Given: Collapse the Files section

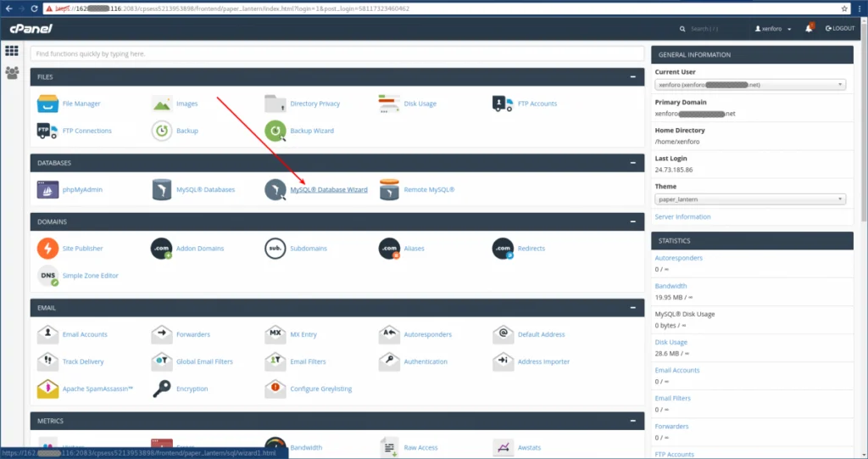Looking at the screenshot, I should pos(632,77).
